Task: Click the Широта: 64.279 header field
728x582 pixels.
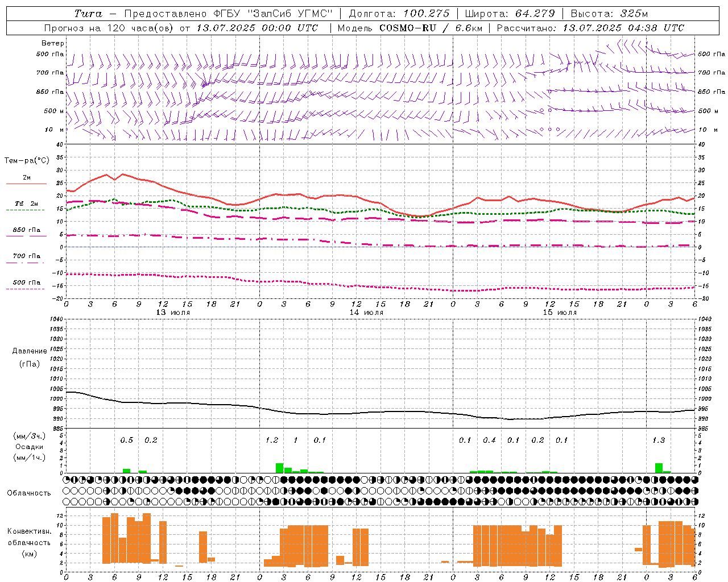Action: 510,14
